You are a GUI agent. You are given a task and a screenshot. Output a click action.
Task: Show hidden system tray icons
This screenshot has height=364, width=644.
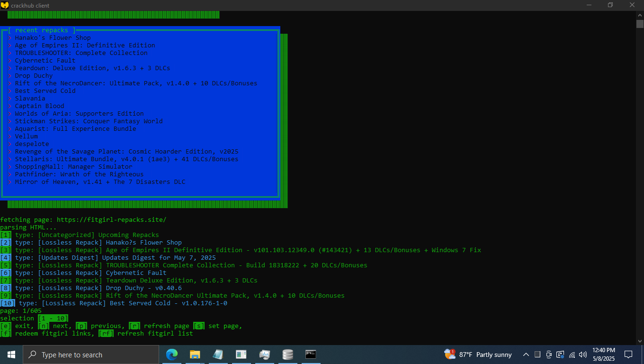coord(526,355)
